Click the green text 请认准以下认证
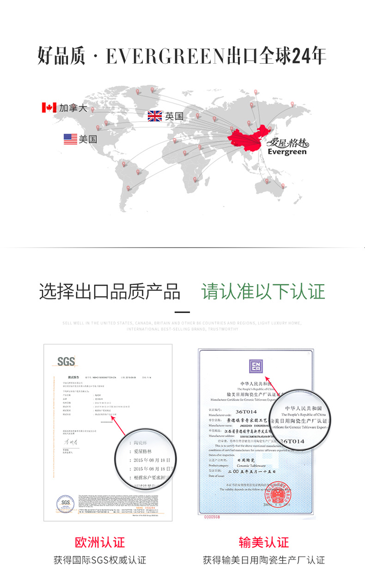This screenshot has width=365, height=588. pos(263,291)
